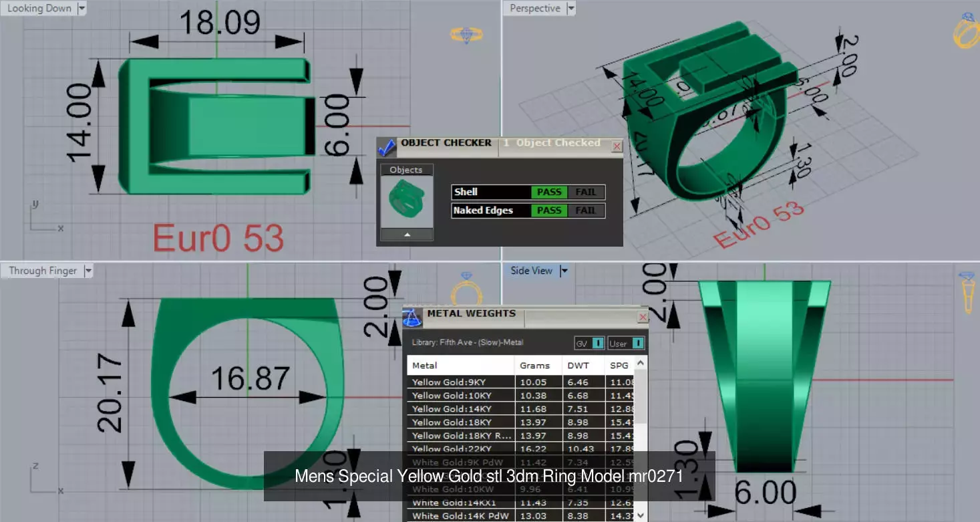Sort by the DWT column header

(x=583, y=366)
